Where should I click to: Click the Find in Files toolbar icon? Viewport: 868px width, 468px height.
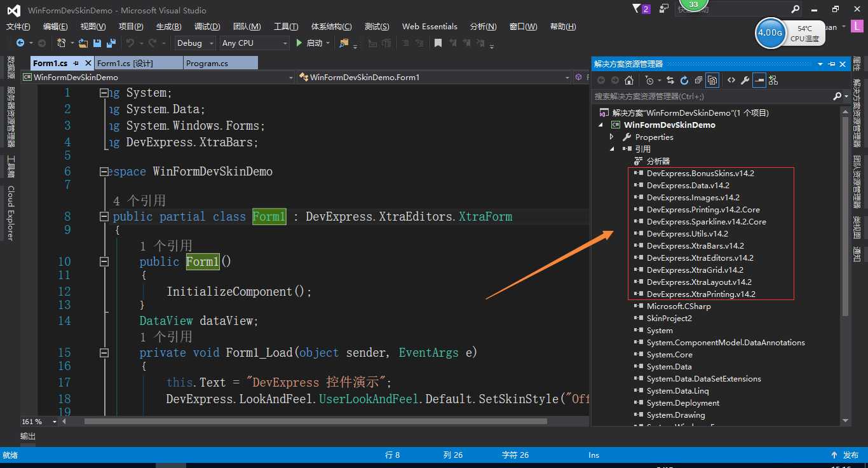tap(344, 43)
